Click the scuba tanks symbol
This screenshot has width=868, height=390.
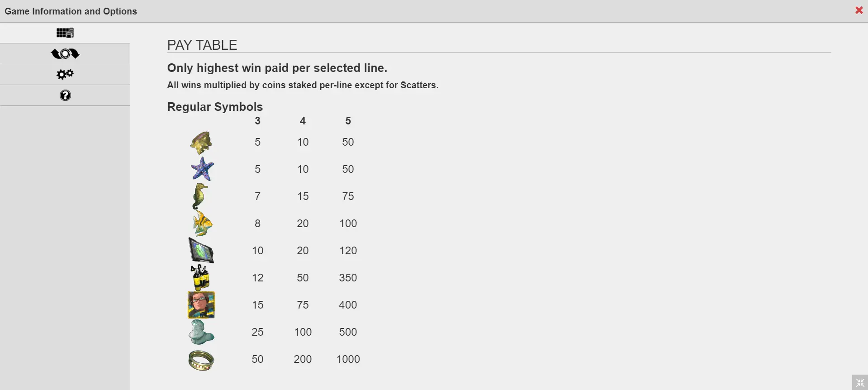[200, 278]
